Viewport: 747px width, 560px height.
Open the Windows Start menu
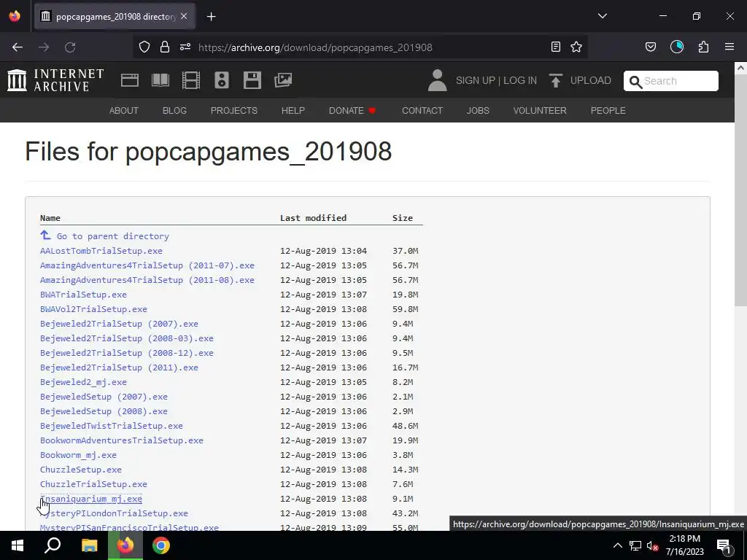[18, 545]
